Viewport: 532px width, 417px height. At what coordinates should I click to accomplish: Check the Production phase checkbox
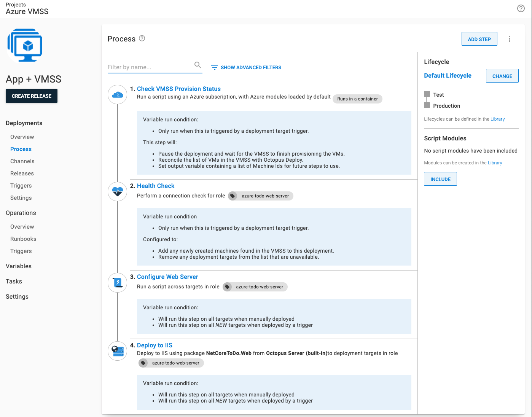coord(427,105)
